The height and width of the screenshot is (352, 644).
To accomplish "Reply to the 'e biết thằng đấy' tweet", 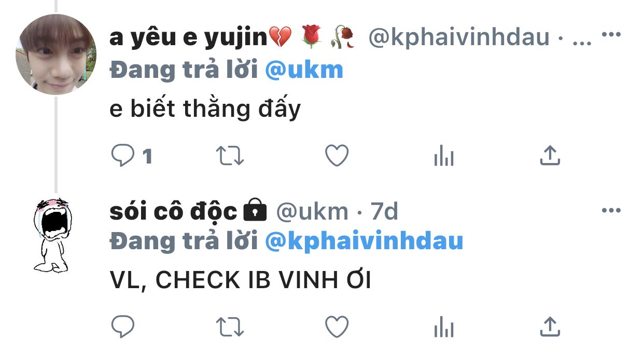I will pyautogui.click(x=123, y=156).
